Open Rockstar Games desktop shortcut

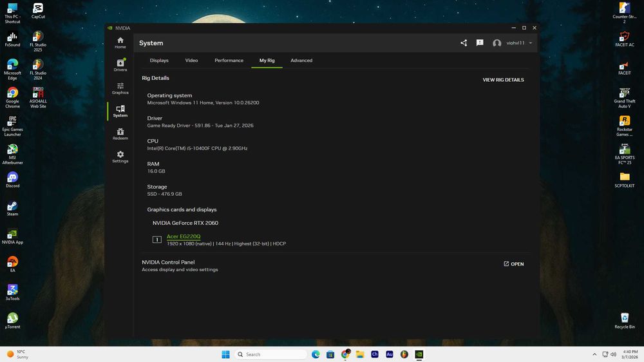(624, 126)
